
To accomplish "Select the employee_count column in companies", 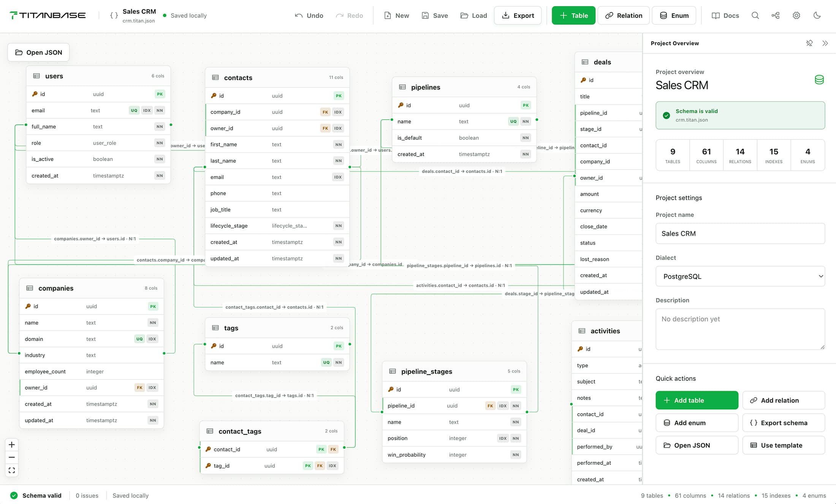I will [92, 371].
